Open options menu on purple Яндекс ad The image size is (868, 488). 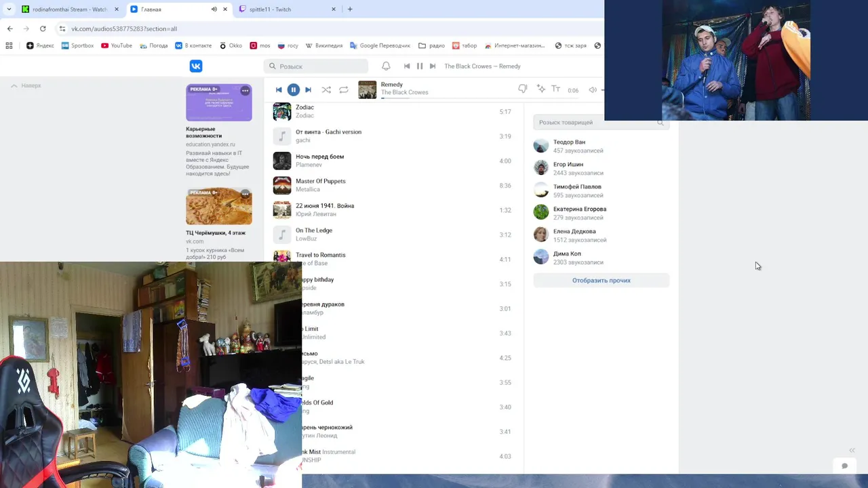click(245, 91)
